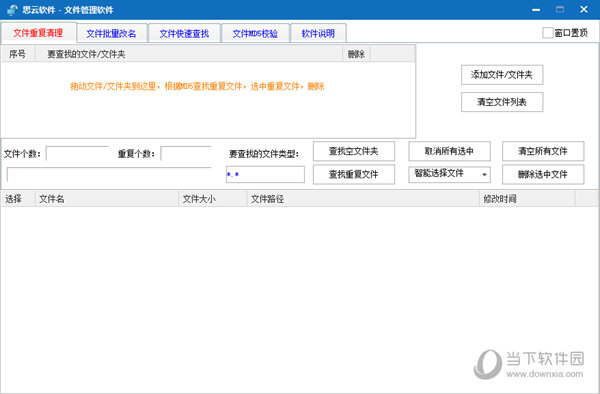
Task: Click the 序号 column header
Action: [18, 54]
